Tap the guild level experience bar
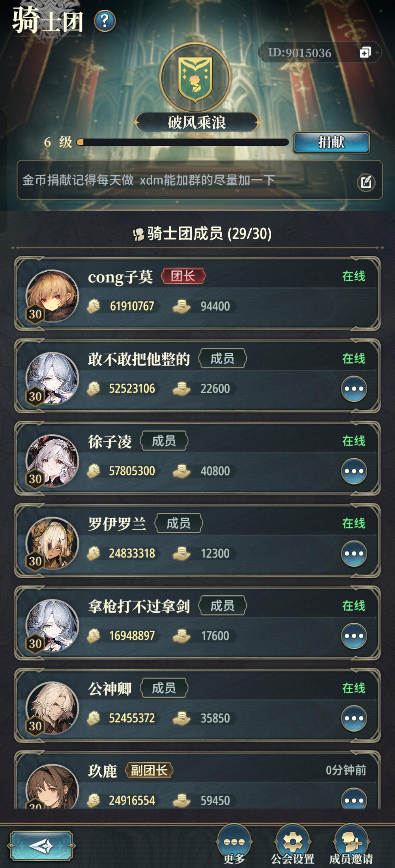395x868 pixels. [182, 142]
